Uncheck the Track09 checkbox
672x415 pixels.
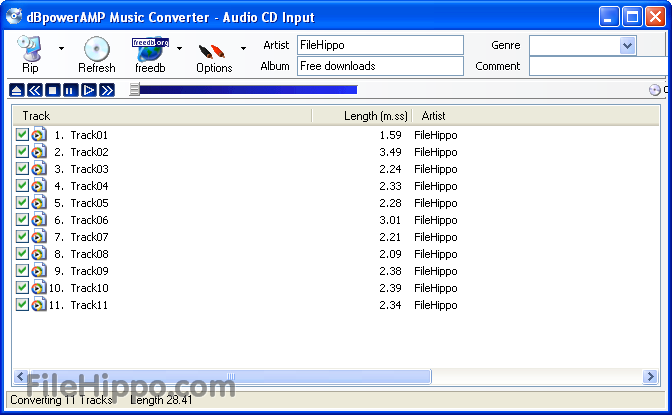click(22, 271)
